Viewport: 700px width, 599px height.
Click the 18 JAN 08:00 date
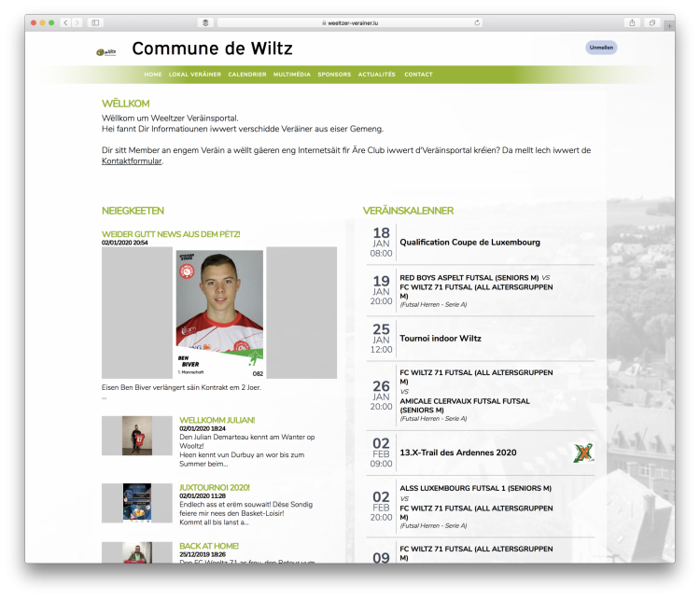coord(381,243)
